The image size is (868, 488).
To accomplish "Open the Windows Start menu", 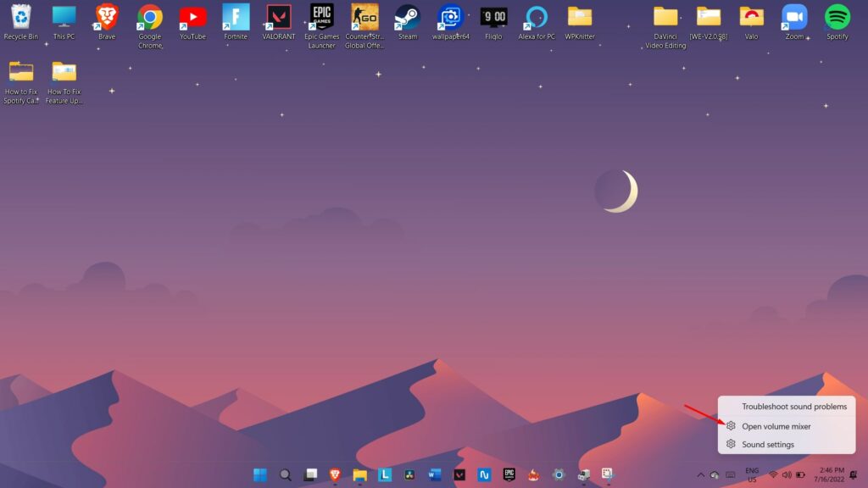I will 260,474.
